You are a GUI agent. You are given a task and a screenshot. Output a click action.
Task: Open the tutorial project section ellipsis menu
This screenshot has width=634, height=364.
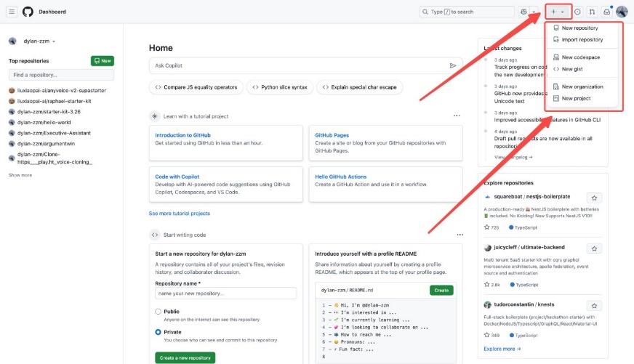(457, 116)
